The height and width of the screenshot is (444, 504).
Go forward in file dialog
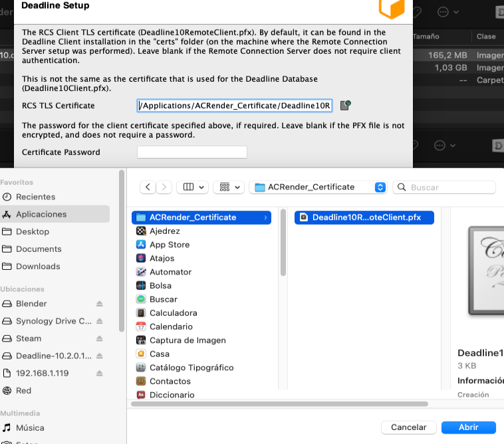pyautogui.click(x=164, y=187)
